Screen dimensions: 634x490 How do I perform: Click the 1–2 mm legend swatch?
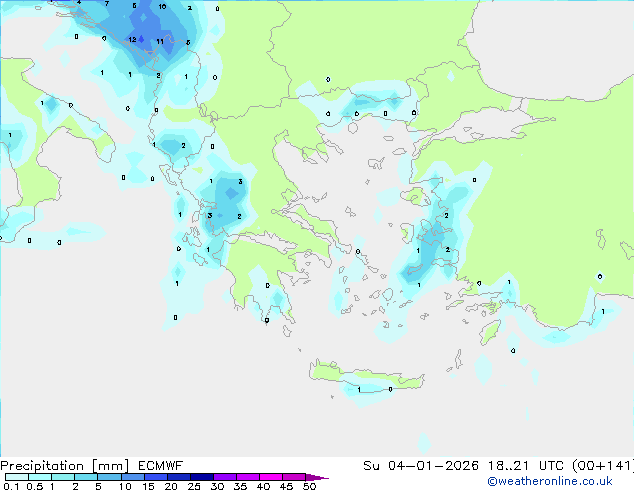[63, 477]
